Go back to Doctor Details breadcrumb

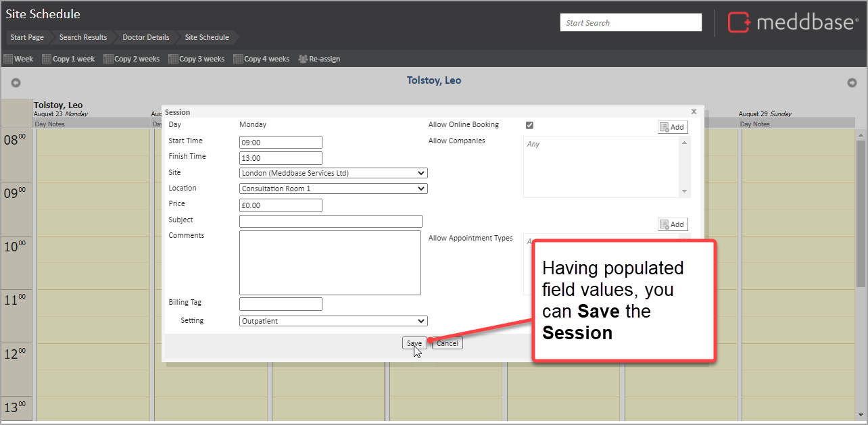click(145, 37)
